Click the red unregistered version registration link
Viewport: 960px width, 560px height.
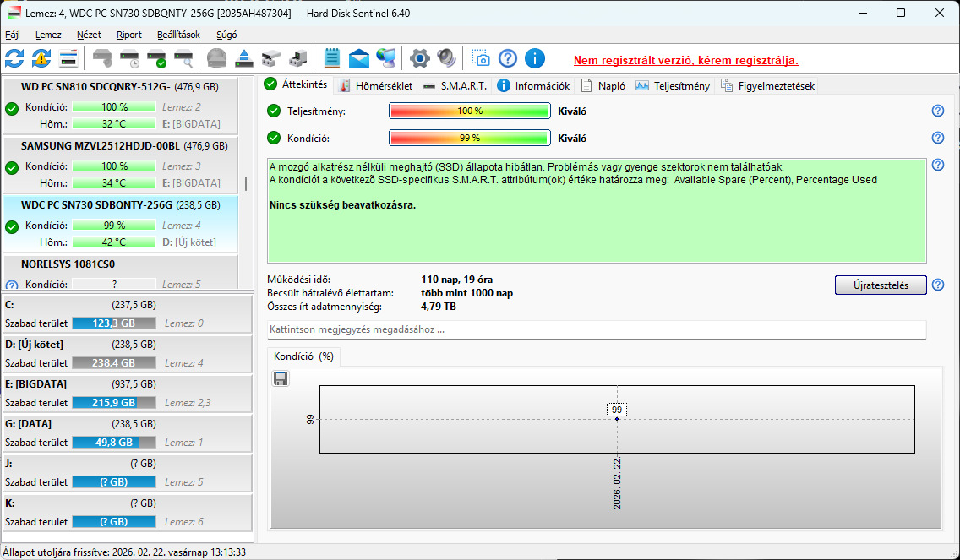click(x=685, y=61)
